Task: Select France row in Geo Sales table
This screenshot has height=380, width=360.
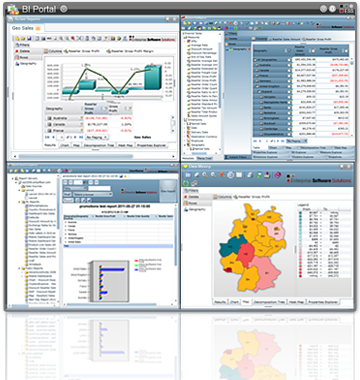Action: coord(89,131)
